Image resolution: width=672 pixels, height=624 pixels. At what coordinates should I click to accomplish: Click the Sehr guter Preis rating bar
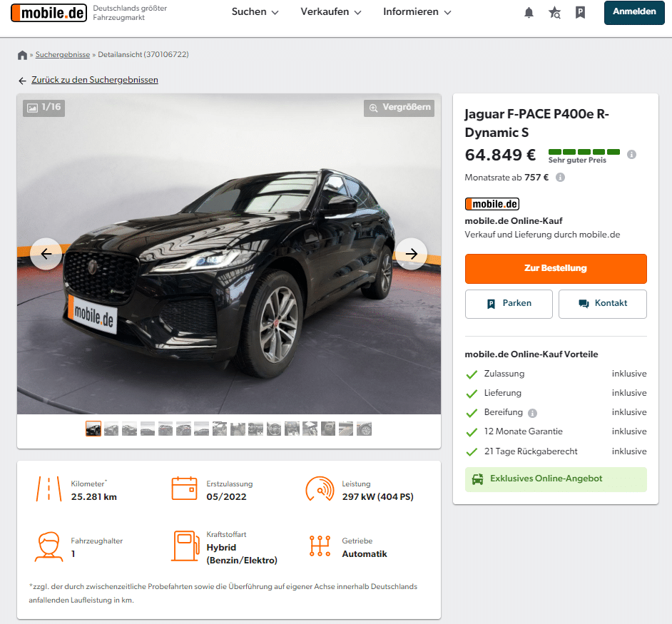point(584,152)
